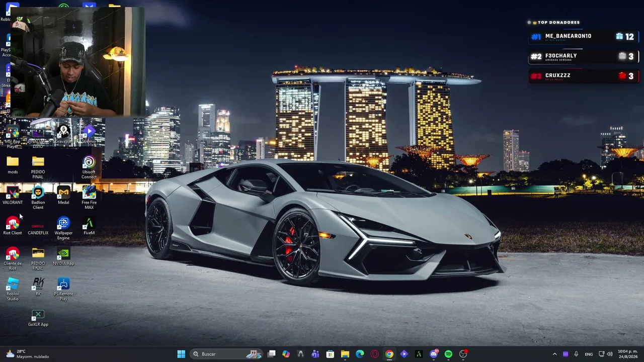
Task: Expand the hidden system tray icons
Action: 554,354
